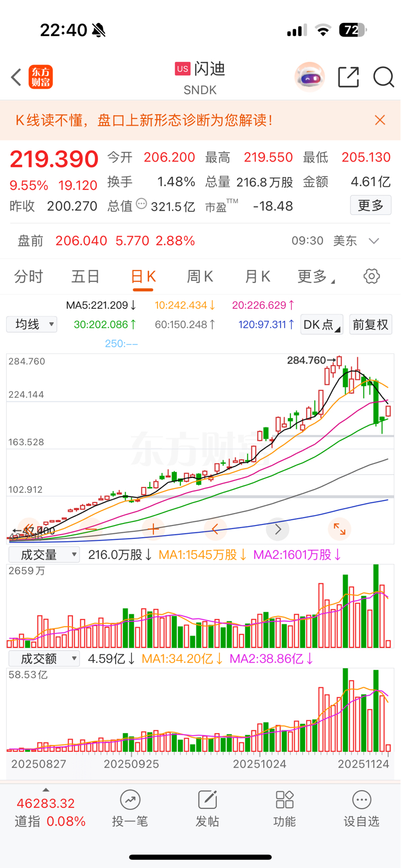Tap the 250:-- moving average value
401x868 pixels.
tap(121, 344)
